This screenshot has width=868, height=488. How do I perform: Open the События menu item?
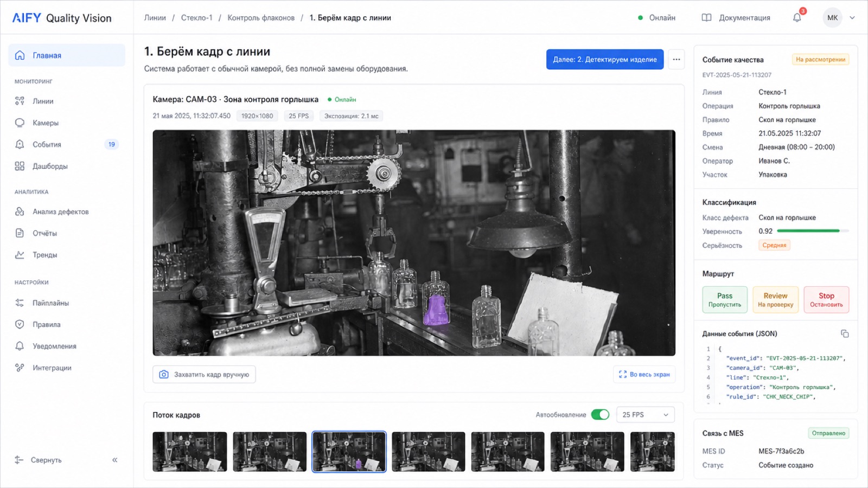(67, 144)
